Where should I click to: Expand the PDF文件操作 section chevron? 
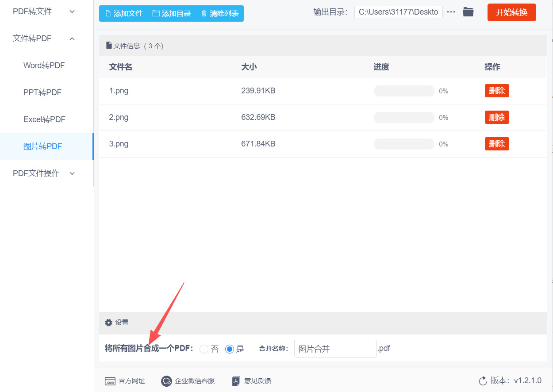(x=72, y=173)
